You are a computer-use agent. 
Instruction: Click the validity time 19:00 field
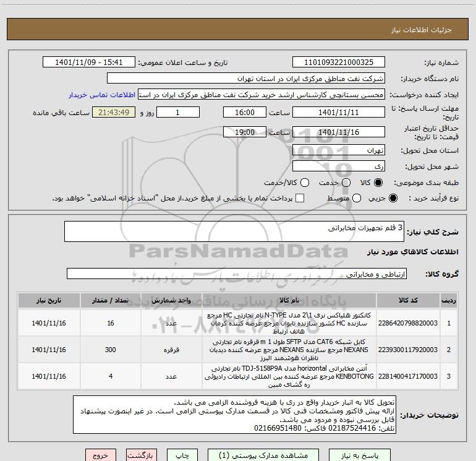[245, 132]
